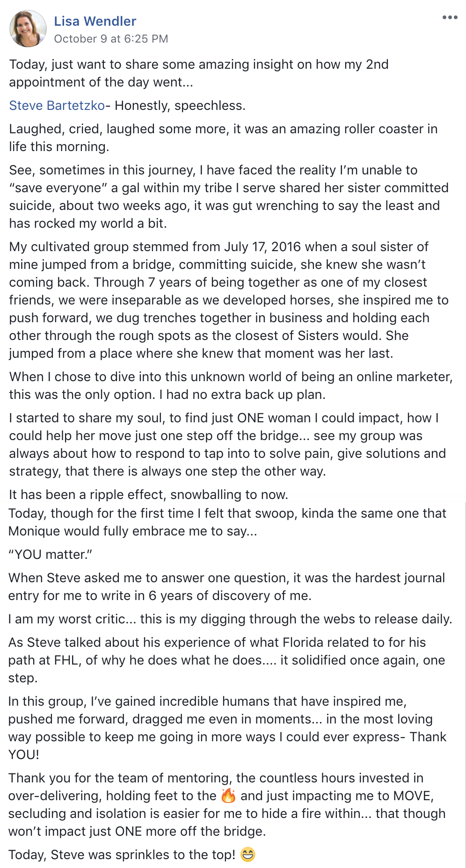Click the paragraph about being an online marketer

(230, 386)
